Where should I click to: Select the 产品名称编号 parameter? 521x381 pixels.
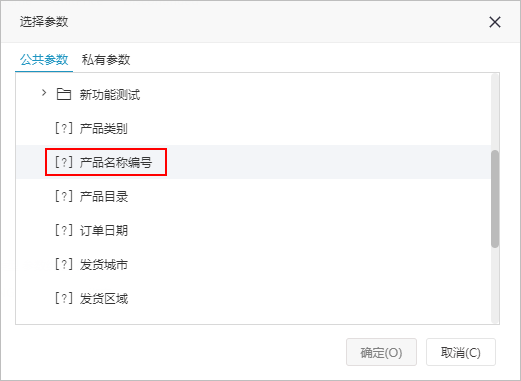click(253, 162)
